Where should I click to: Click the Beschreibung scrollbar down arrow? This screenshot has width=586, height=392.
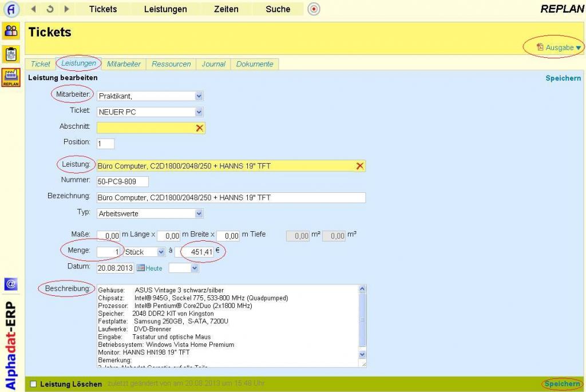point(362,354)
